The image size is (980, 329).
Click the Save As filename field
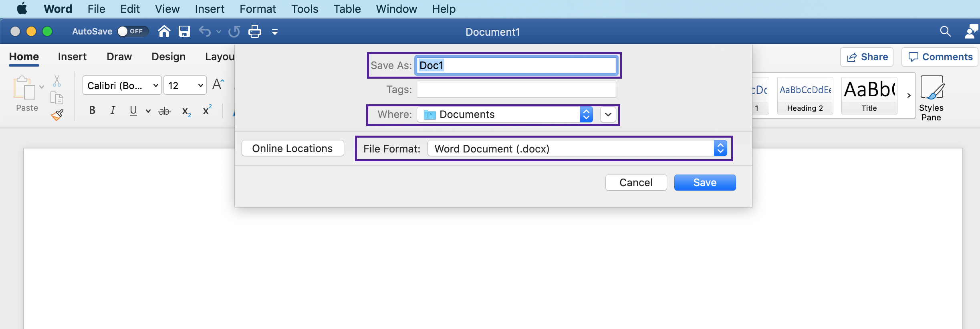point(516,65)
